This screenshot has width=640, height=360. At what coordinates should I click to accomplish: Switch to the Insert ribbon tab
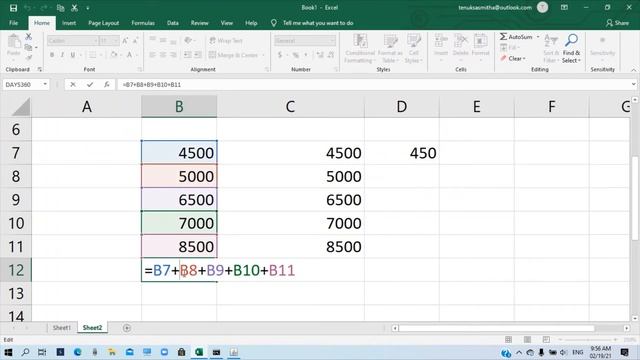(x=69, y=23)
